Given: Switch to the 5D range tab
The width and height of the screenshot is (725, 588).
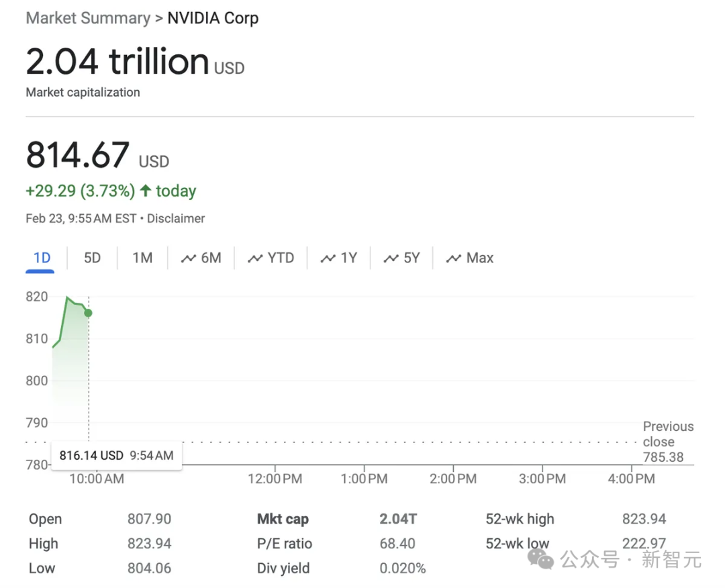Looking at the screenshot, I should (x=92, y=258).
